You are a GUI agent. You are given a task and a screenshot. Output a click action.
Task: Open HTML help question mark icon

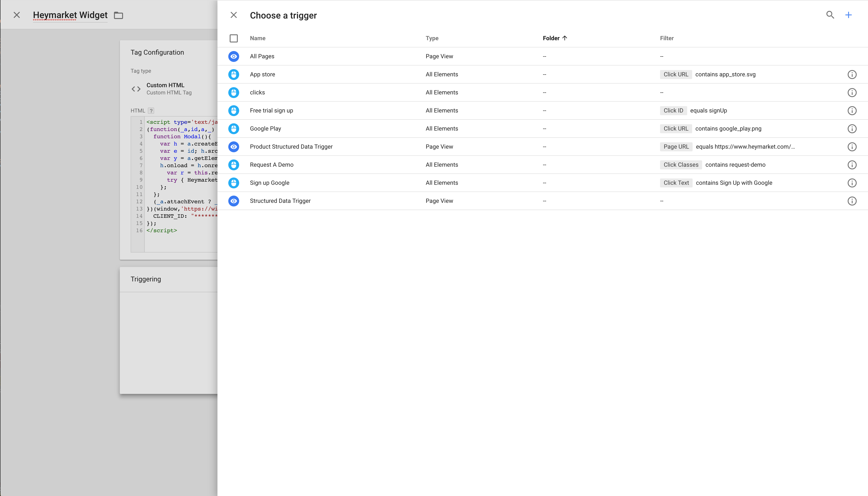tap(151, 110)
